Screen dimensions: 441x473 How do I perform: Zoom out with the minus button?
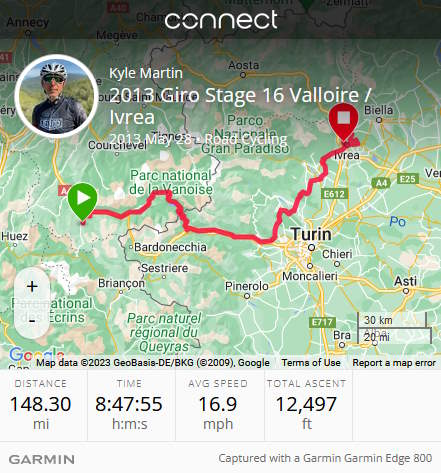(x=32, y=321)
